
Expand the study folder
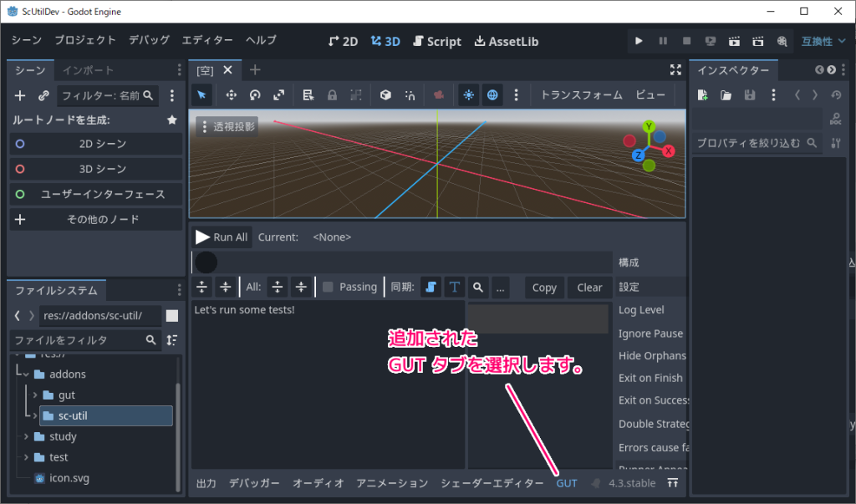point(26,436)
